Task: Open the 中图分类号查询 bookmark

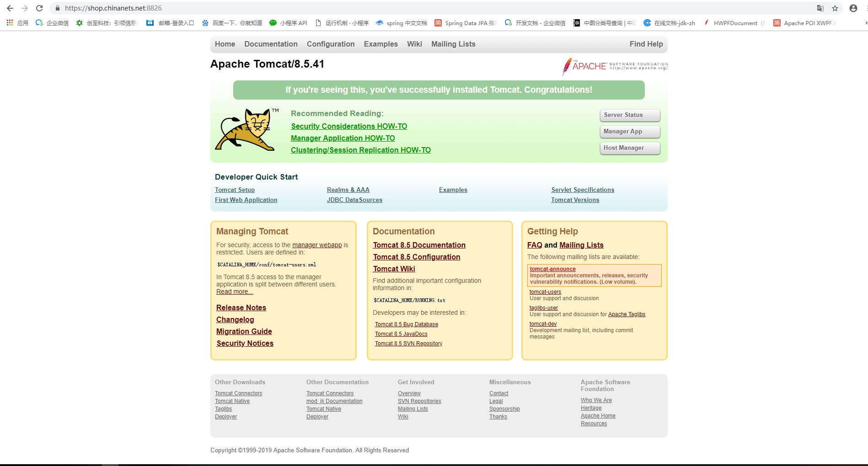Action: pos(605,23)
